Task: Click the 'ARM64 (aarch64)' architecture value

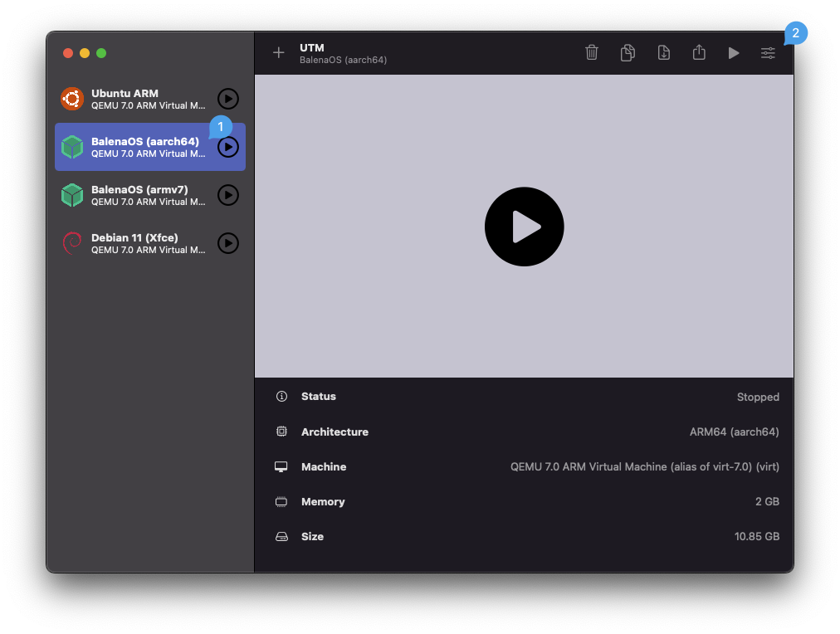Action: point(734,432)
